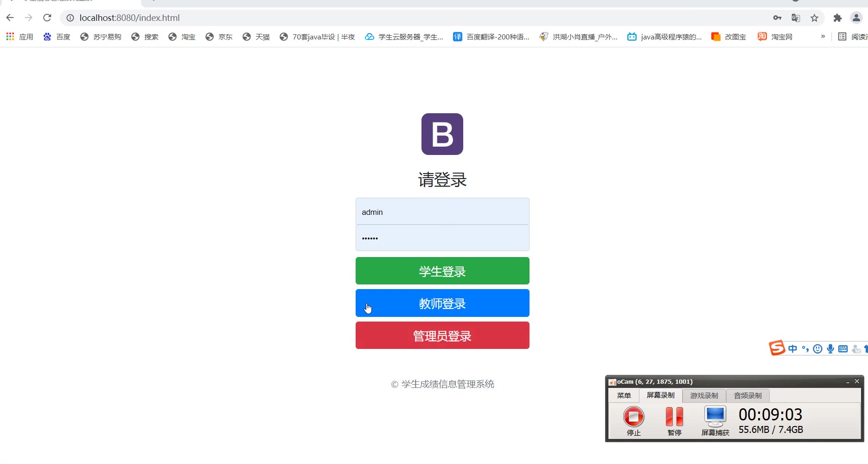Click the site info icon in address bar
Screen dimensions: 868x464
[70, 18]
